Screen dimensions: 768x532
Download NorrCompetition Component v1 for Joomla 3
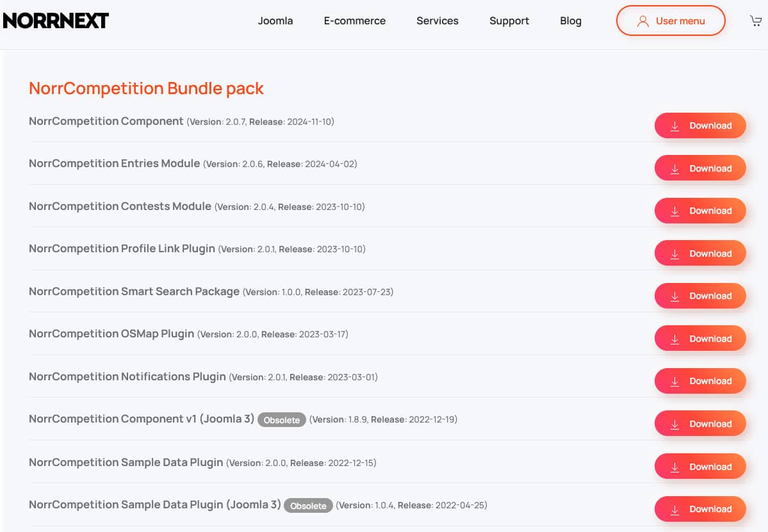point(700,423)
